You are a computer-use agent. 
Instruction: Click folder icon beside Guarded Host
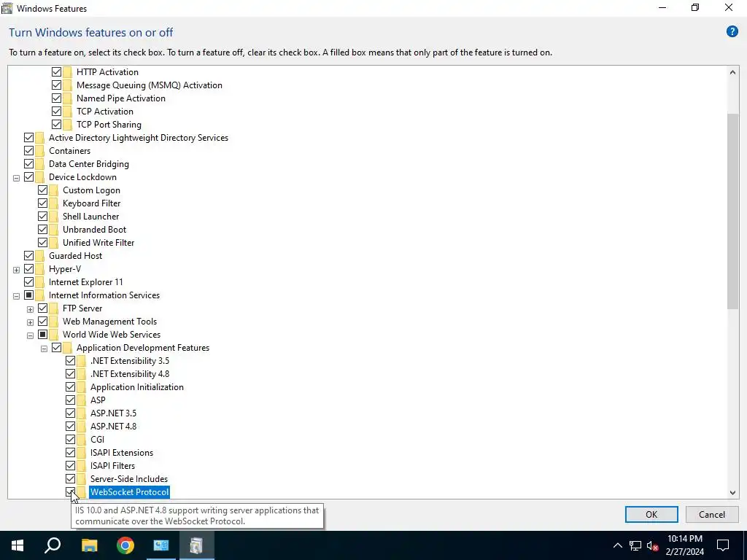tap(40, 256)
